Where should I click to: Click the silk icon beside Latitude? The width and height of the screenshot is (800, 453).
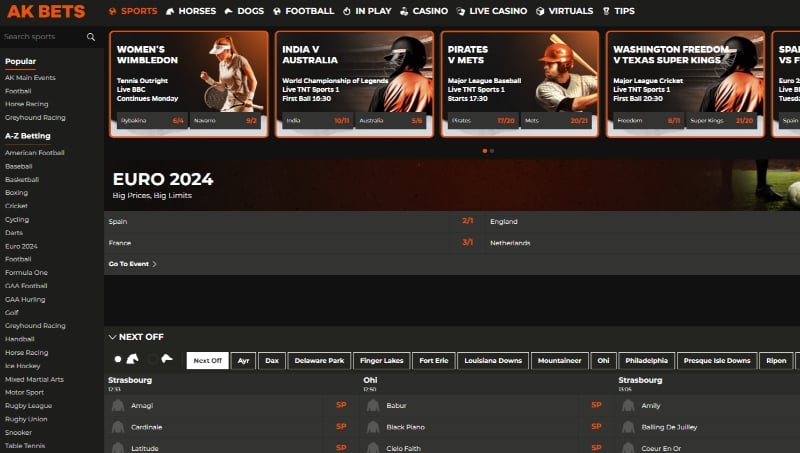(118, 448)
